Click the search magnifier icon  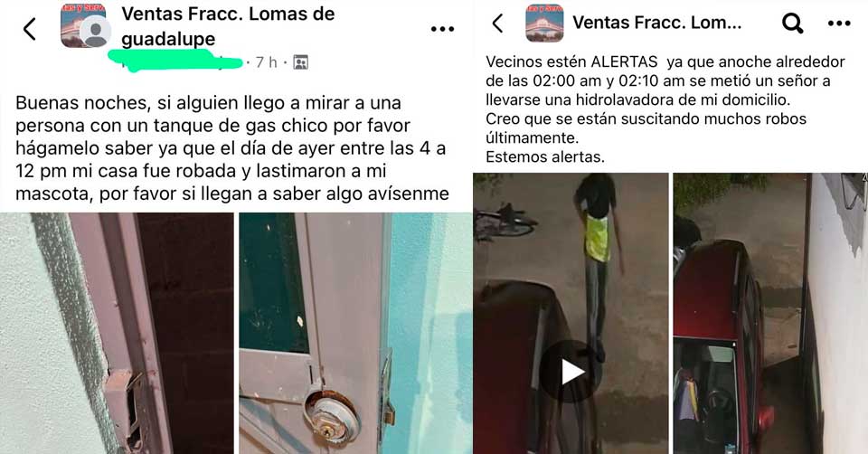(792, 24)
